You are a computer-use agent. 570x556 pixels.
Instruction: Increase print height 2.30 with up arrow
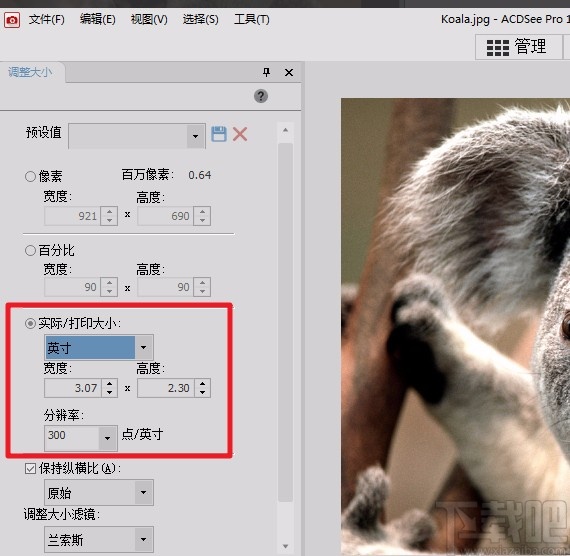point(202,383)
